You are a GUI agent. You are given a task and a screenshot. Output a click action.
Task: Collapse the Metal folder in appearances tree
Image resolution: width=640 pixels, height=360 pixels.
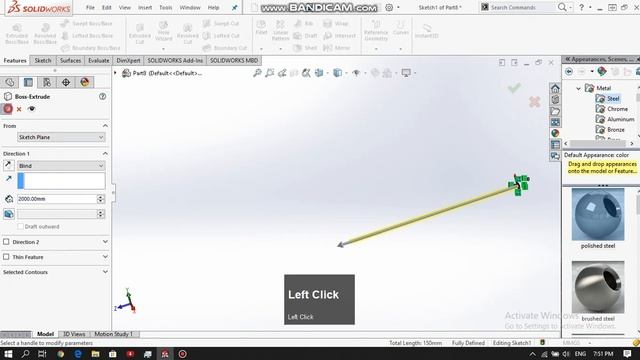[578, 88]
